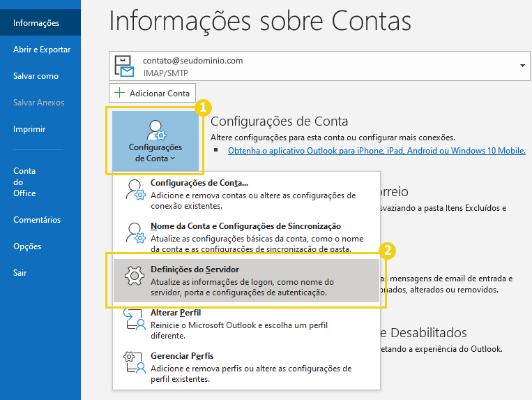
Task: Click the Alterar Perfil switch-profile icon
Action: [x=133, y=319]
